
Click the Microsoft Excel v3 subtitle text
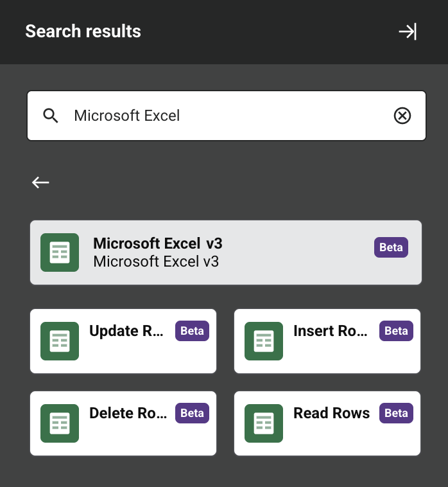pyautogui.click(x=156, y=261)
